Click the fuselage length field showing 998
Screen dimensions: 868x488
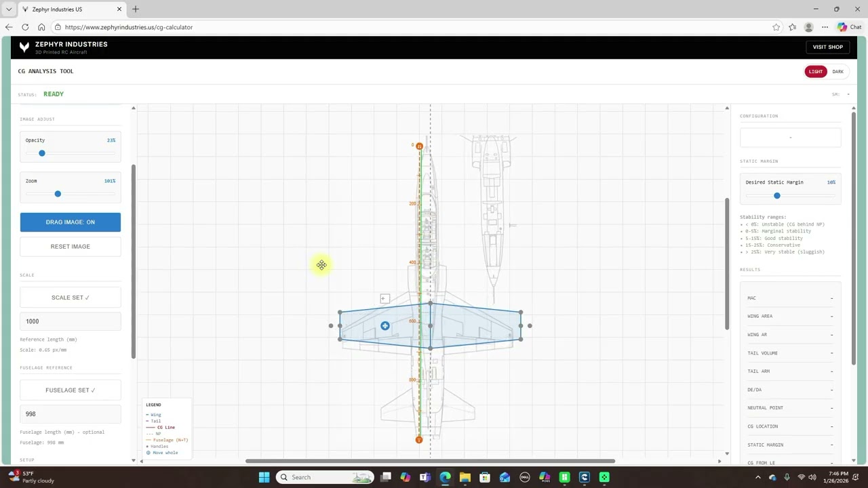click(71, 414)
